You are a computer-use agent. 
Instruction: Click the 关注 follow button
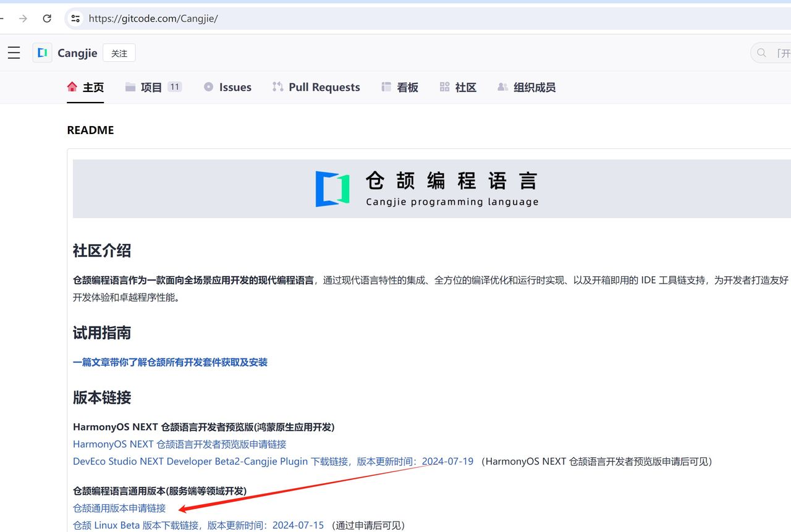pos(119,53)
